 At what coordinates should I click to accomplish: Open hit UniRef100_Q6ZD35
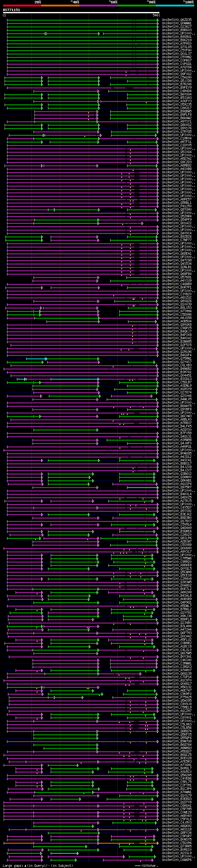pyautogui.click(x=177, y=20)
